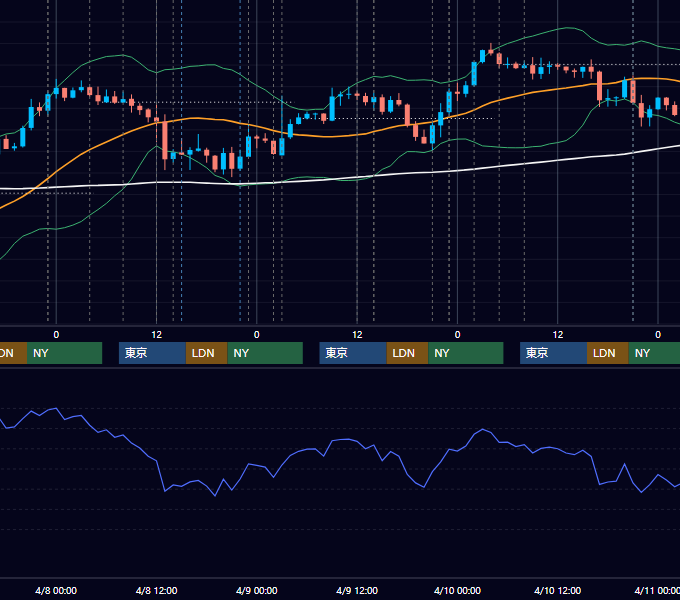Select the blue oscillator line in lower panel
Screen dimensions: 680x600
338,440
